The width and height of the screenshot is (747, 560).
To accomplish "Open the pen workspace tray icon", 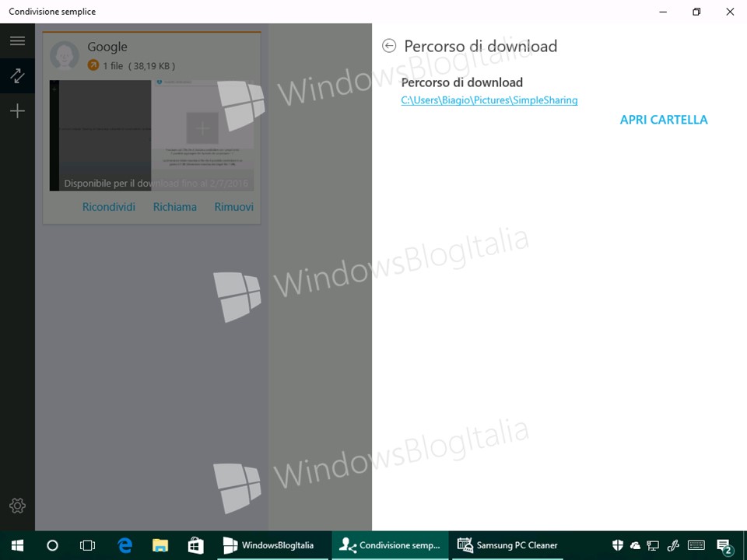I will coord(672,545).
